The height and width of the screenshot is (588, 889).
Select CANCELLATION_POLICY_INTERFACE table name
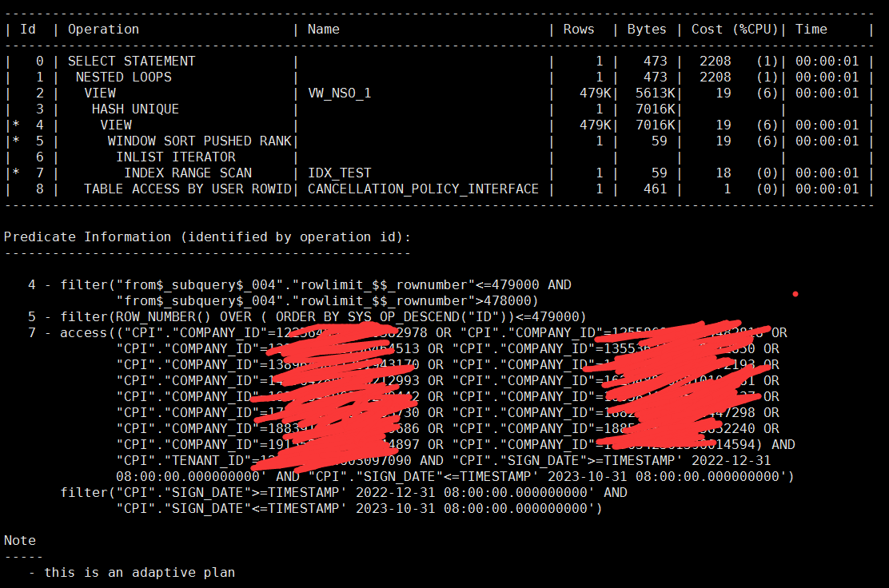point(423,189)
